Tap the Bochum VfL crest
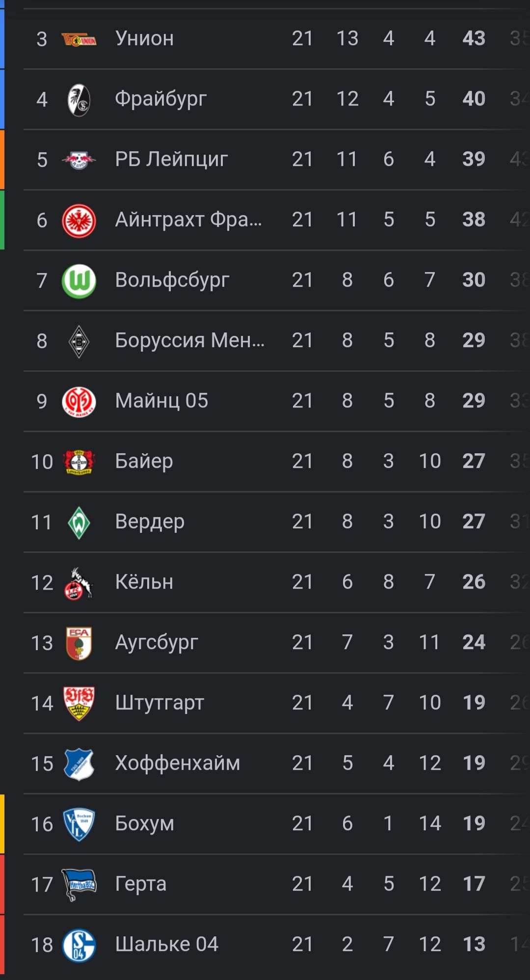 pyautogui.click(x=79, y=824)
